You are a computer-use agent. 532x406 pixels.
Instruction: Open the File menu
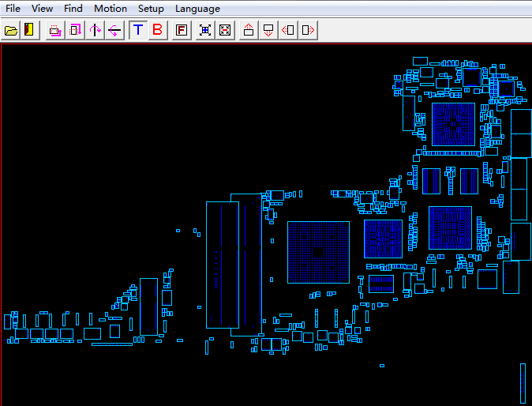point(13,9)
